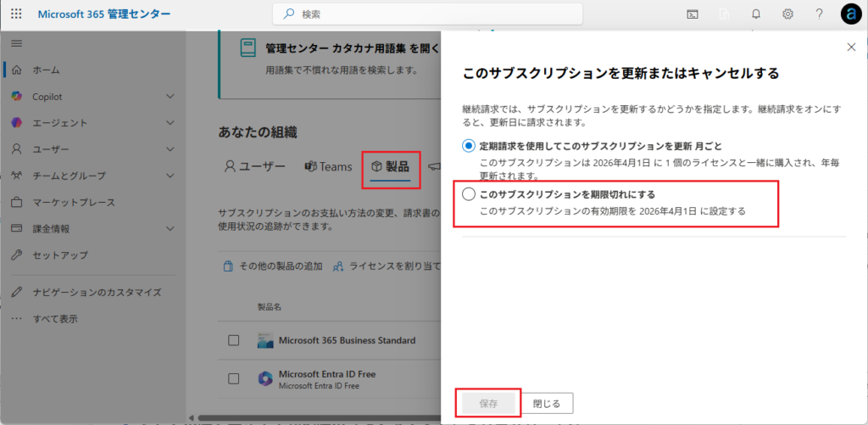The width and height of the screenshot is (868, 425).
Task: Toggle the hamburger navigation menu
Action: coord(17,43)
